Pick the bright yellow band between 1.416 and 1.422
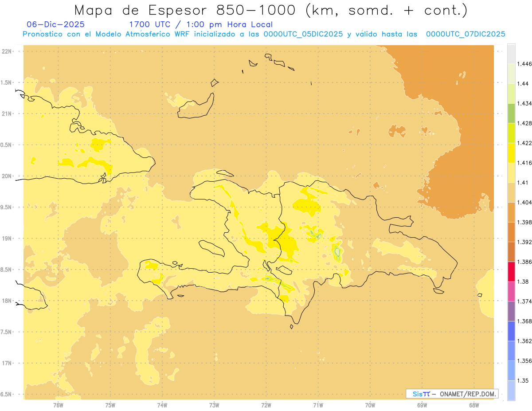 [x=511, y=153]
